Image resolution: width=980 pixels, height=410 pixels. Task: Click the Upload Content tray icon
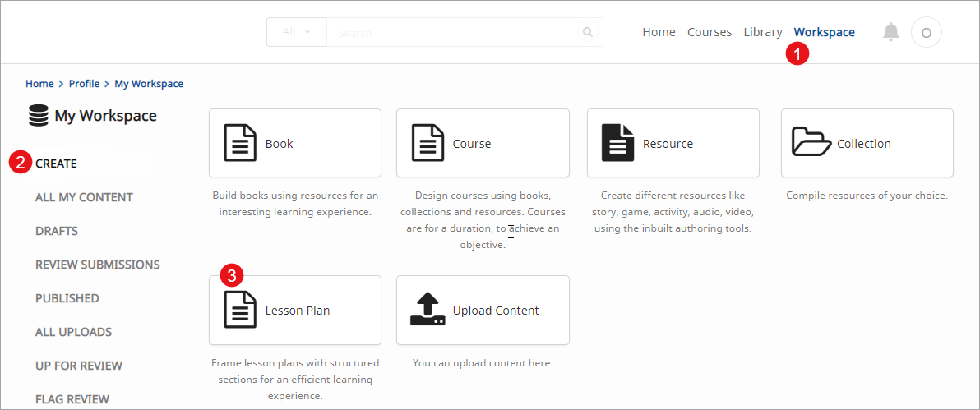pyautogui.click(x=428, y=310)
